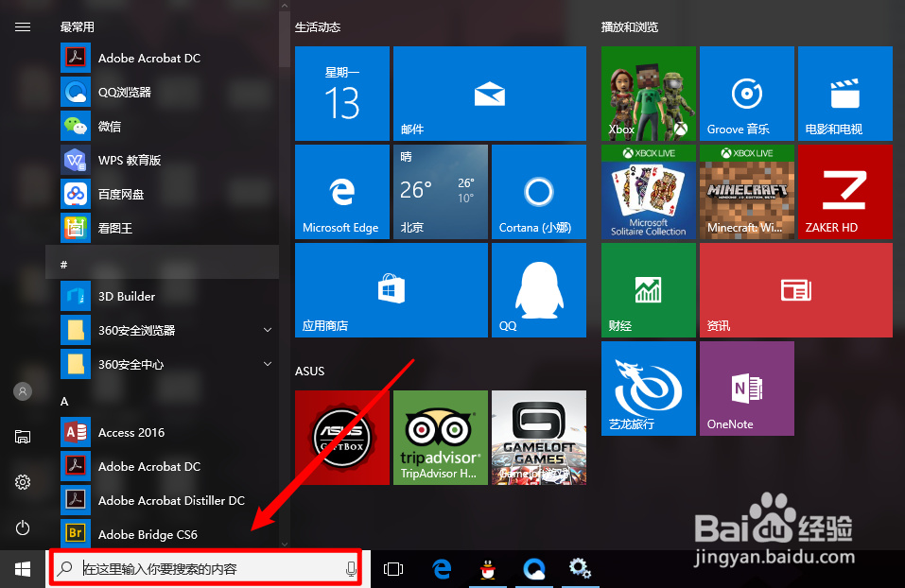Viewport: 905px width, 588px height.
Task: Open the 北京 weather tile
Action: (x=441, y=192)
